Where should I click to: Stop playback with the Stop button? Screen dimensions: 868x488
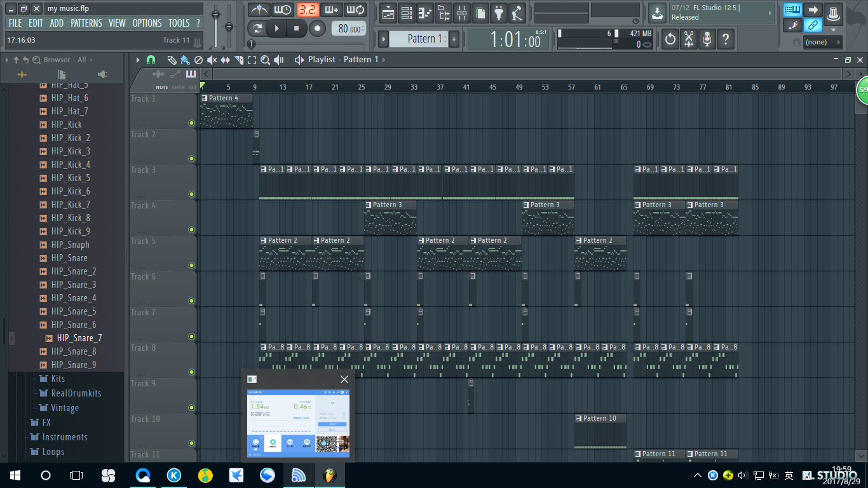[x=296, y=28]
